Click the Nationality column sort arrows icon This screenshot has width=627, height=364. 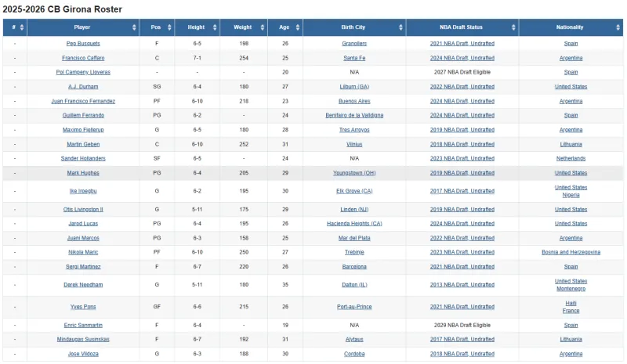pos(618,27)
